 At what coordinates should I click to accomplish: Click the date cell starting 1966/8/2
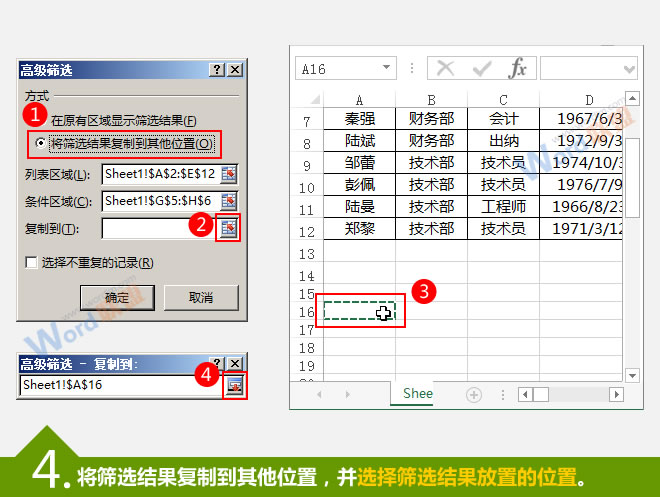581,206
